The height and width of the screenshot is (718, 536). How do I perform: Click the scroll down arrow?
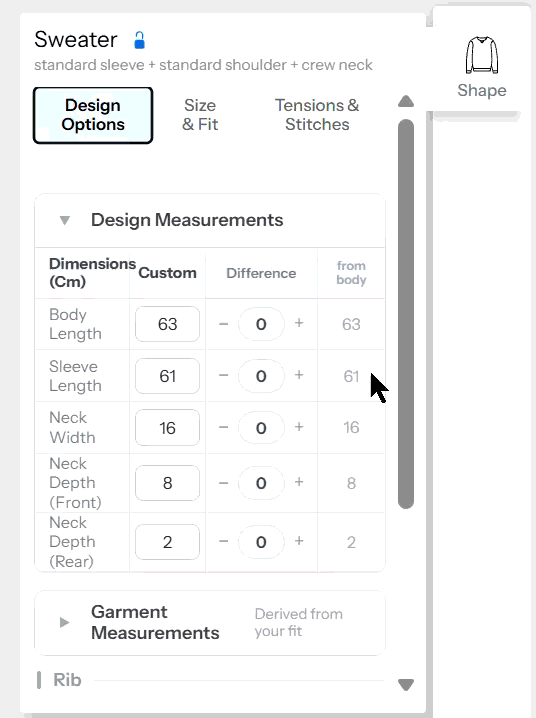point(406,685)
